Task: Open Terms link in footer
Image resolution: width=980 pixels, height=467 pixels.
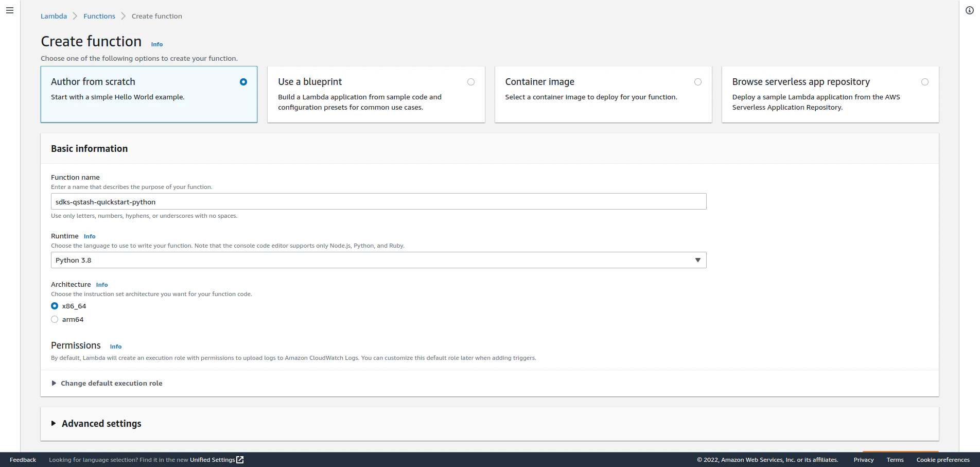Action: (x=895, y=460)
